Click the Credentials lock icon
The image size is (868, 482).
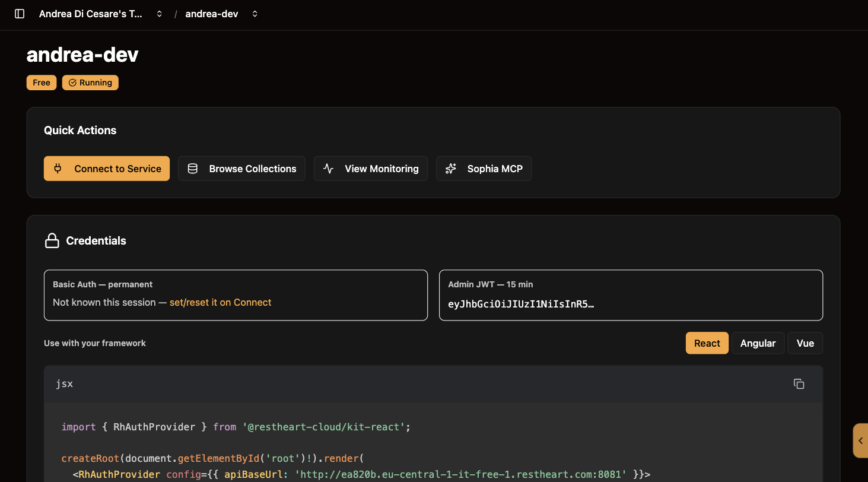coord(52,240)
